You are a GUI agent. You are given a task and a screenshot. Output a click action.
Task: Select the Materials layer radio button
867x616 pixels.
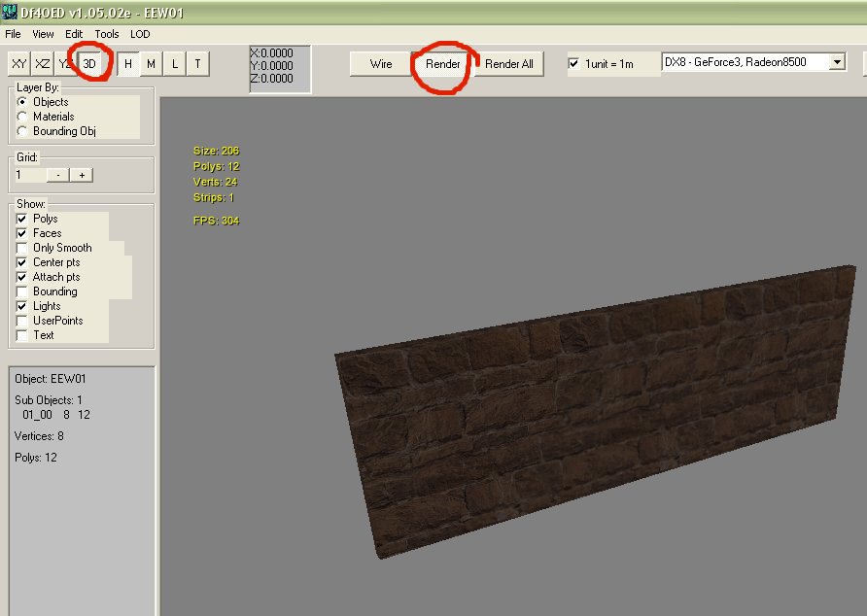click(22, 117)
